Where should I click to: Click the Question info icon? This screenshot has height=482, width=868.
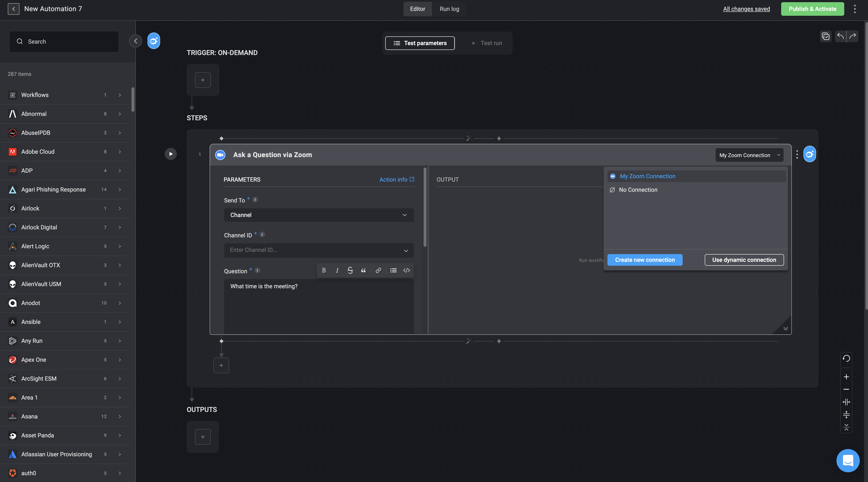coord(257,271)
